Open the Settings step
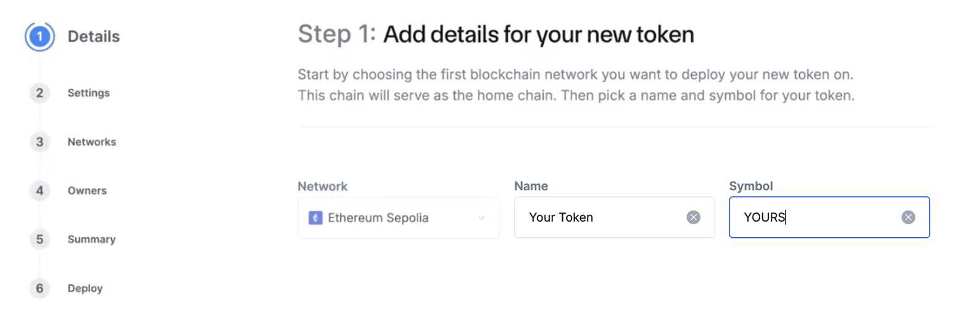 point(88,93)
